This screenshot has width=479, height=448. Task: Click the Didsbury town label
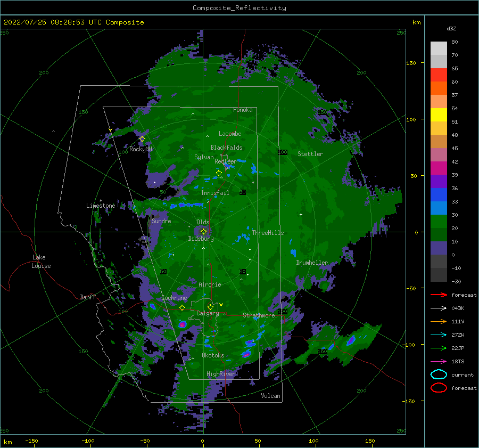(x=201, y=239)
